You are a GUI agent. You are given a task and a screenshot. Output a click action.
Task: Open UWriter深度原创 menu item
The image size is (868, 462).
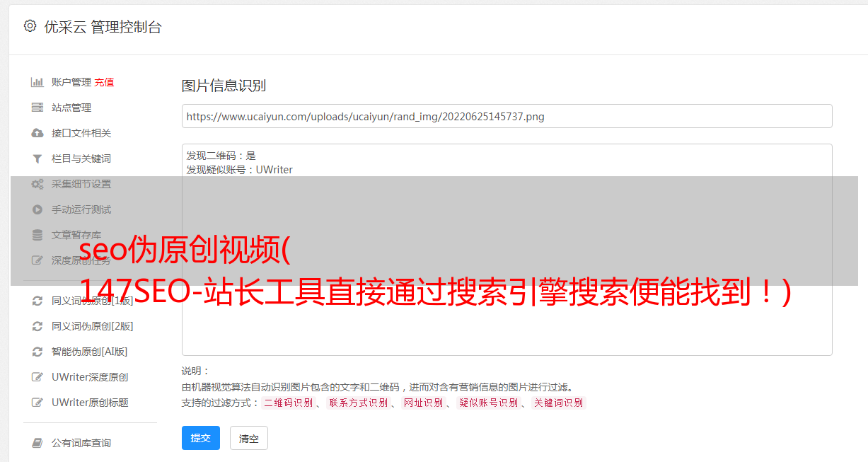pyautogui.click(x=90, y=377)
